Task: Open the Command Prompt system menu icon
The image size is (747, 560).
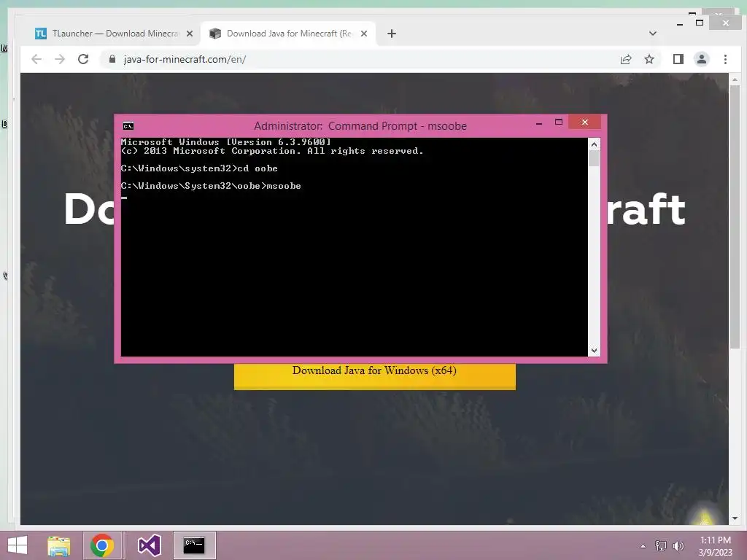Action: (x=128, y=126)
